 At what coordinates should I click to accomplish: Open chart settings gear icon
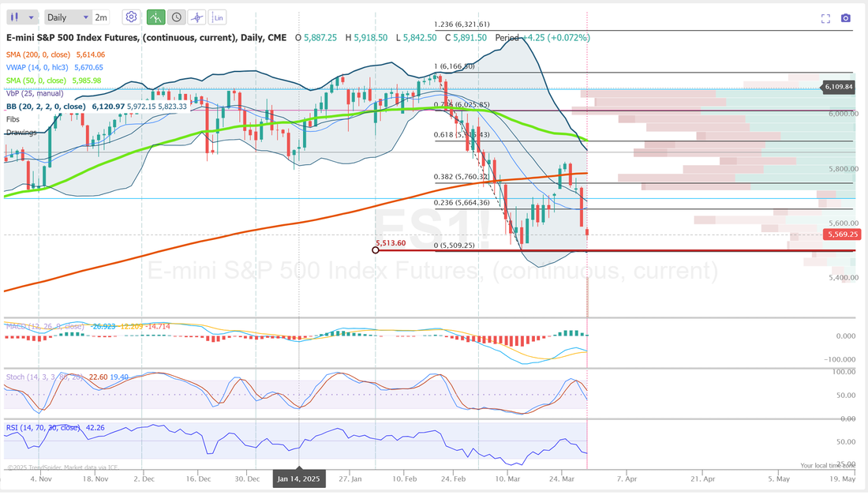point(131,17)
